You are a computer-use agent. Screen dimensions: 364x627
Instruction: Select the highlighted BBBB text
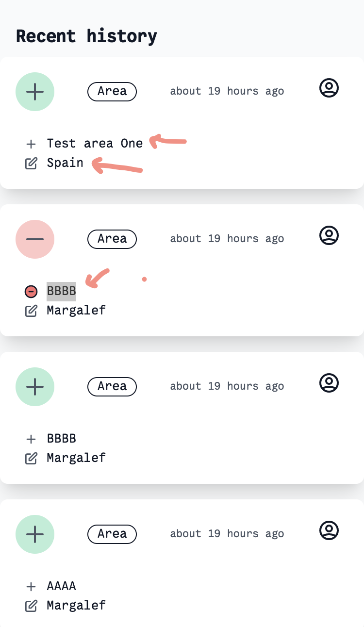[x=61, y=291]
